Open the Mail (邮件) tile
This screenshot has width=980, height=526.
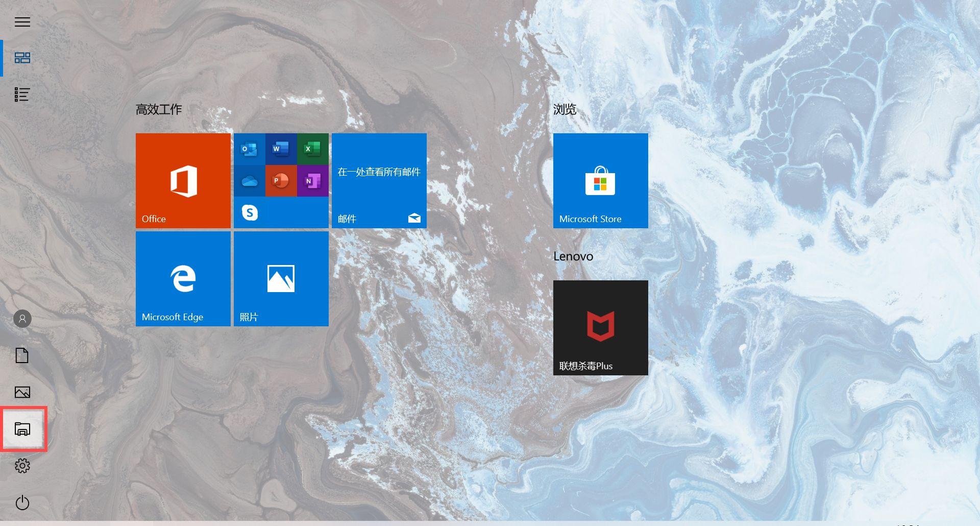pyautogui.click(x=379, y=181)
